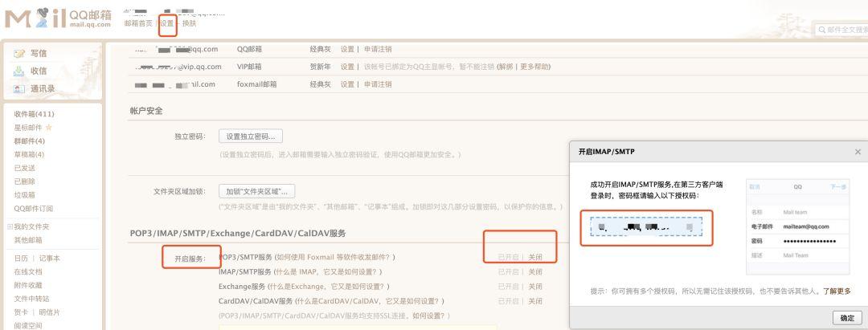This screenshot has width=868, height=330.
Task: Disable CardDAV/CalDAV service via 关闭
Action: [x=534, y=301]
